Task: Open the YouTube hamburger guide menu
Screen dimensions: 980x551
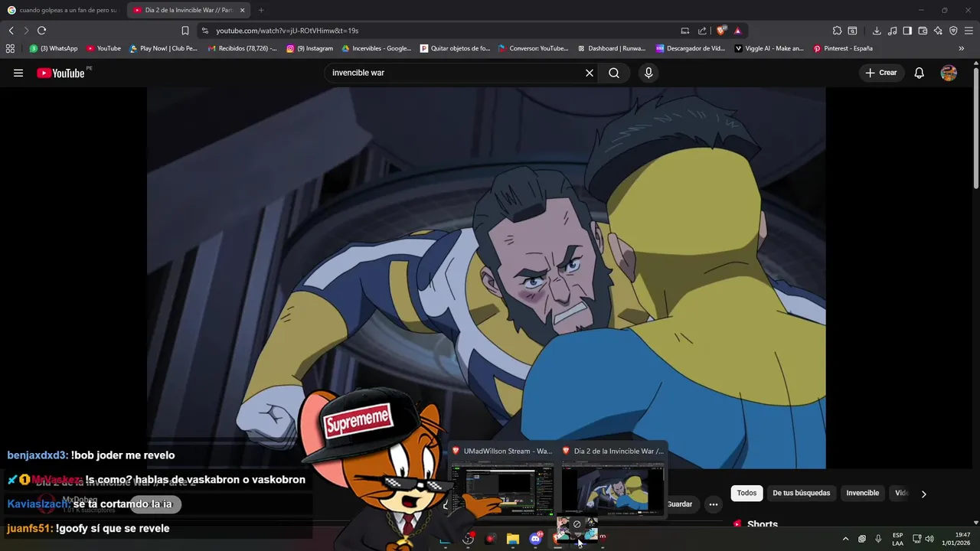Action: [x=18, y=73]
